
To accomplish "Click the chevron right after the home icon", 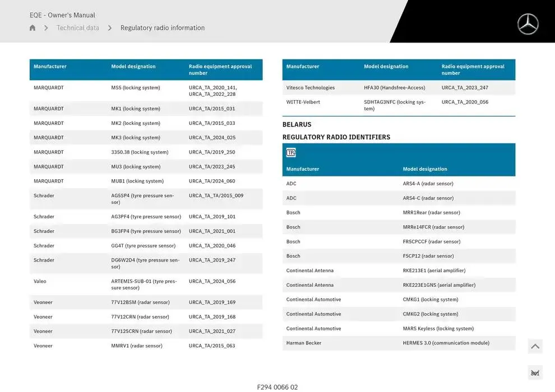I will [x=46, y=28].
